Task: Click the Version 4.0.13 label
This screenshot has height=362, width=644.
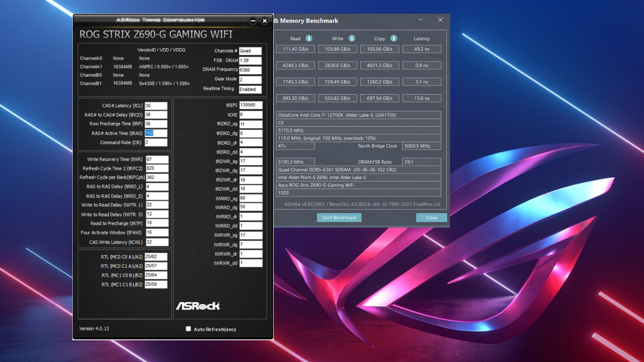Action: (94, 329)
